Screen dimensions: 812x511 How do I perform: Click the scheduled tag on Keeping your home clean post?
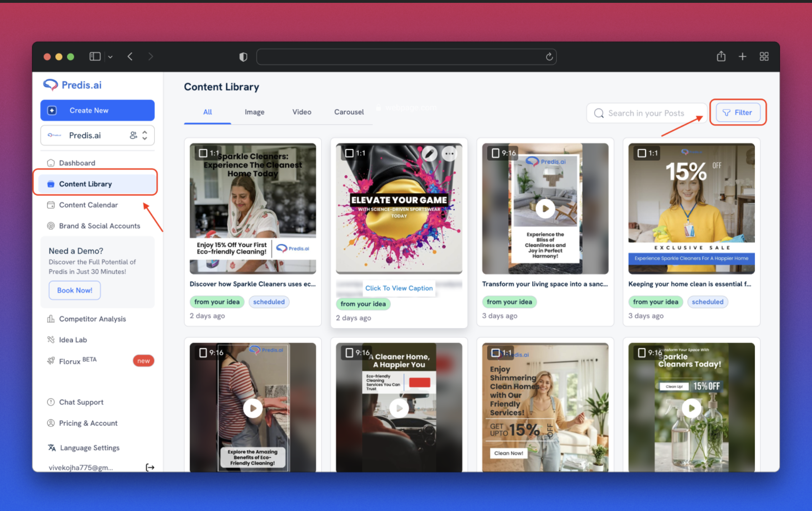708,302
